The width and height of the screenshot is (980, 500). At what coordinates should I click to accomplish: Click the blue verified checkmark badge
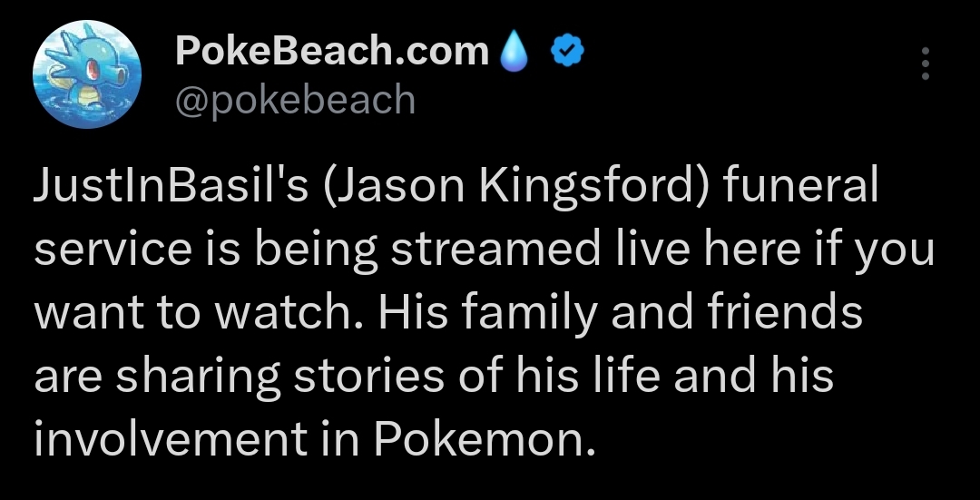(568, 53)
